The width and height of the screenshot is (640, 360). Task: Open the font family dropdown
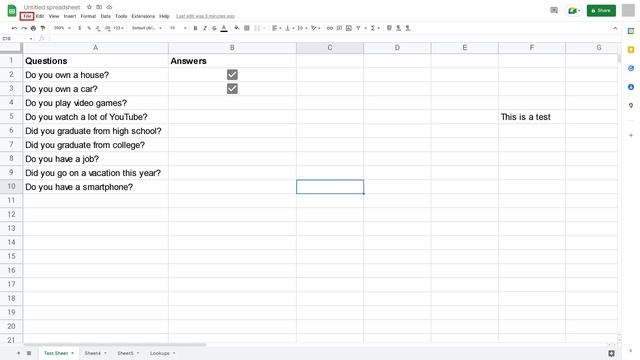(x=147, y=28)
